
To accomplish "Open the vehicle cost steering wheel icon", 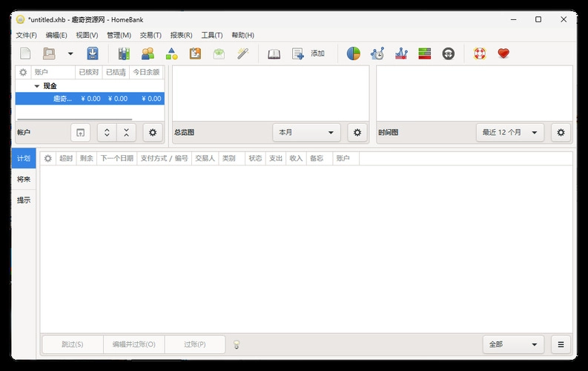I will 448,53.
